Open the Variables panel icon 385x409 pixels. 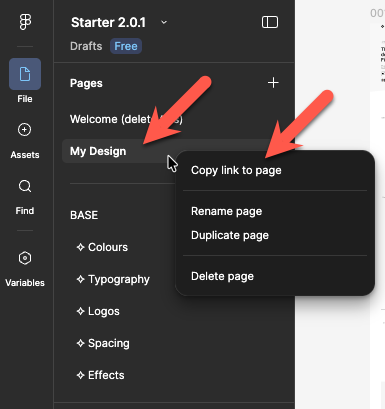(x=25, y=258)
